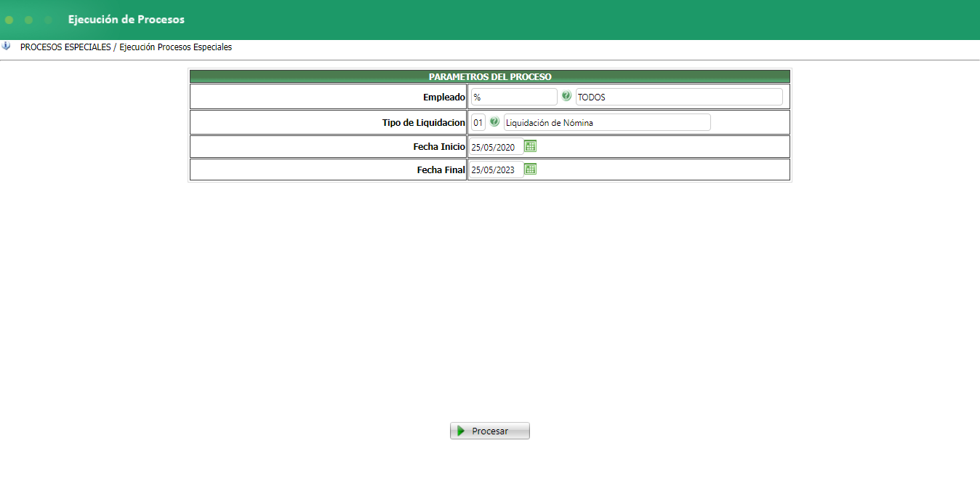Click the Empleado name field showing TODOS
The height and width of the screenshot is (478, 980).
679,97
